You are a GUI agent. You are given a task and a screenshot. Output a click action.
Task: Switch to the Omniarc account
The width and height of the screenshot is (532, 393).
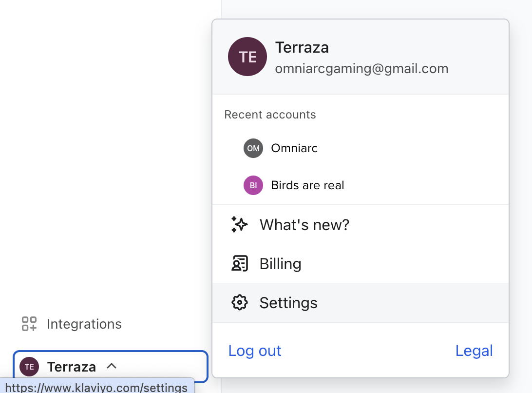(294, 148)
